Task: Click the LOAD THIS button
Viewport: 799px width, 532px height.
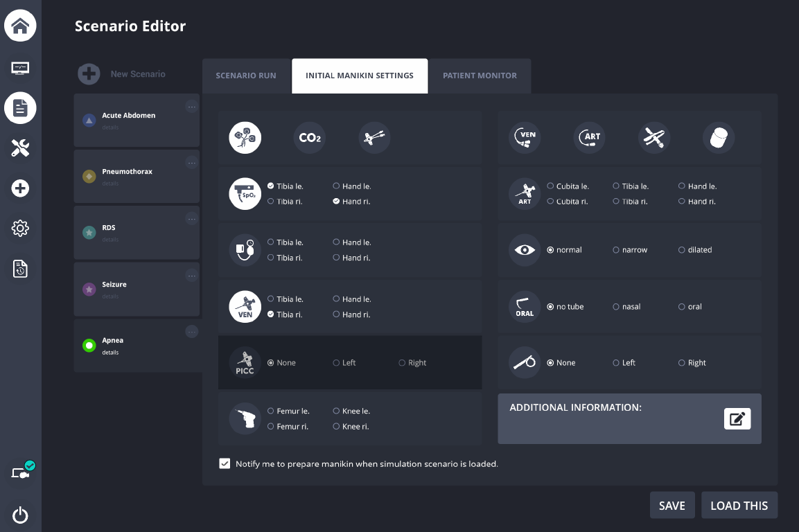Action: [x=739, y=505]
